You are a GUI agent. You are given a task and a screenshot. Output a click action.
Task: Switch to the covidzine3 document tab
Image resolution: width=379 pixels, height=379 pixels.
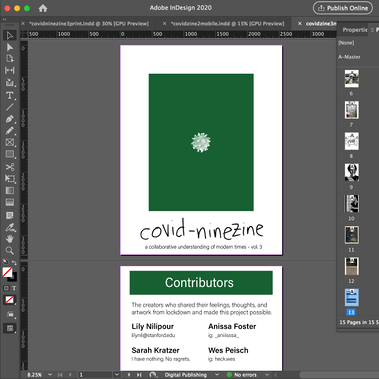[321, 24]
